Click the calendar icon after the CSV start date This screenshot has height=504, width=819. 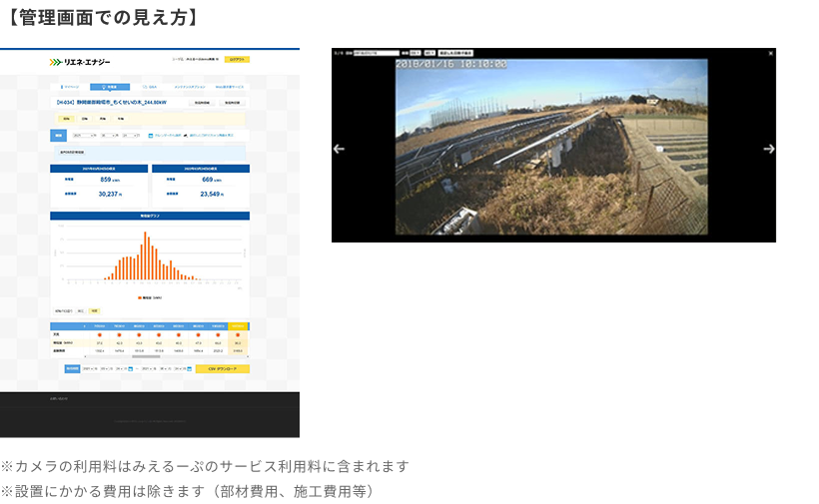coord(130,369)
